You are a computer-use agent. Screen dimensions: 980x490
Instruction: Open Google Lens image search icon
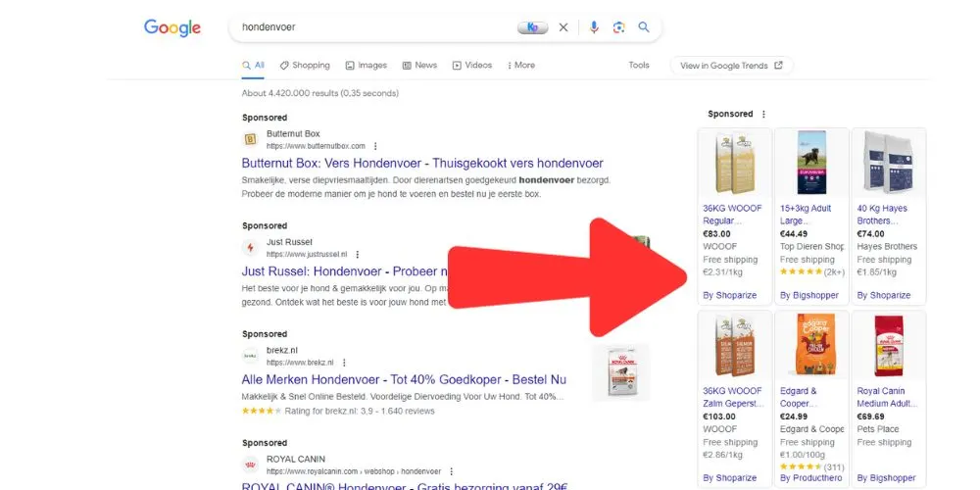pos(618,27)
